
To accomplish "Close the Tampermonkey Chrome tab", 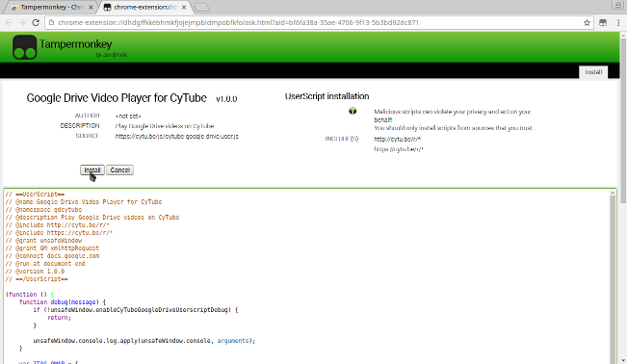I will pyautogui.click(x=91, y=7).
